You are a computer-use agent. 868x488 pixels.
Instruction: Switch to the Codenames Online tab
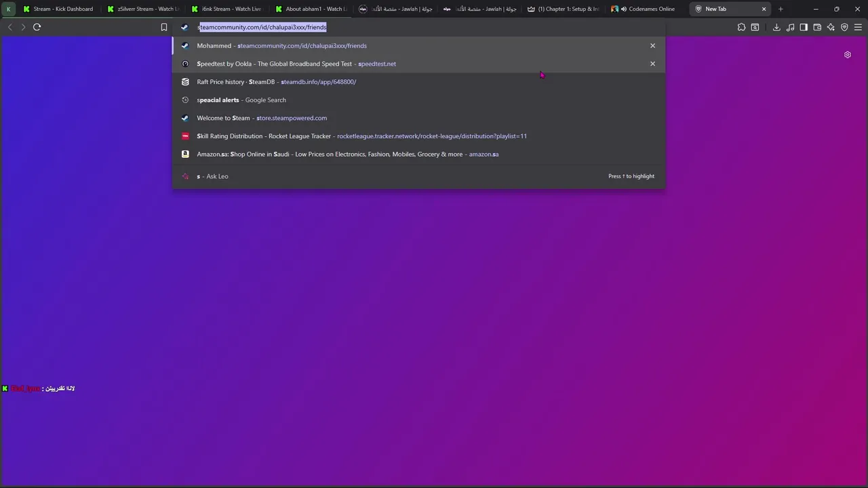pyautogui.click(x=647, y=9)
